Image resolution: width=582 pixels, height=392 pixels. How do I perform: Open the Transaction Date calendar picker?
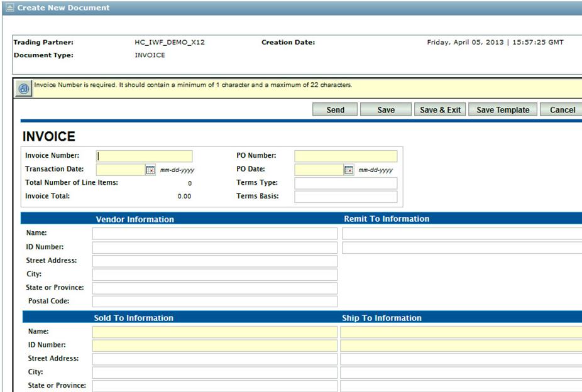pyautogui.click(x=150, y=170)
